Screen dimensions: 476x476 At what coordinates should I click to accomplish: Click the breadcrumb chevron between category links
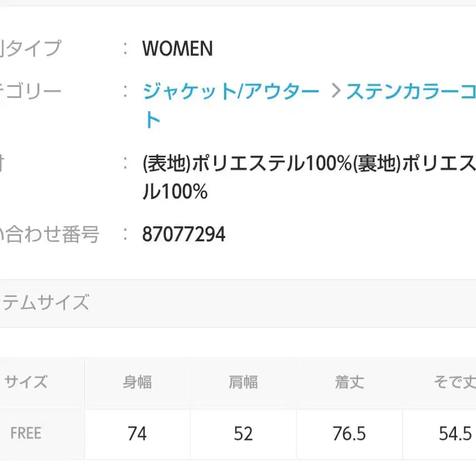pos(336,91)
